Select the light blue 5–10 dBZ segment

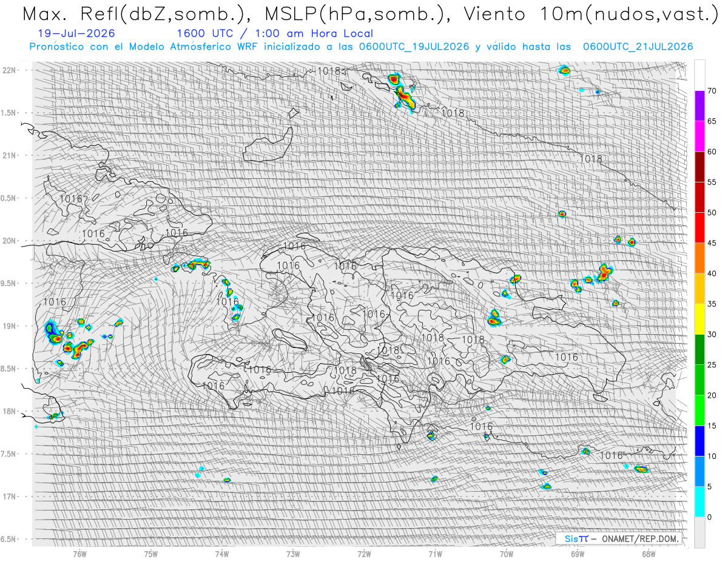pyautogui.click(x=699, y=471)
